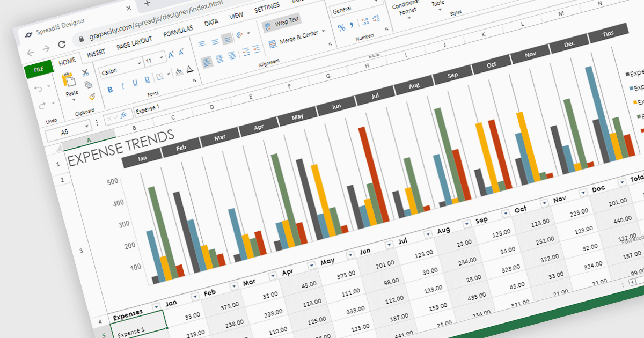Align text right in Alignment group
The width and height of the screenshot is (644, 338).
[231, 55]
